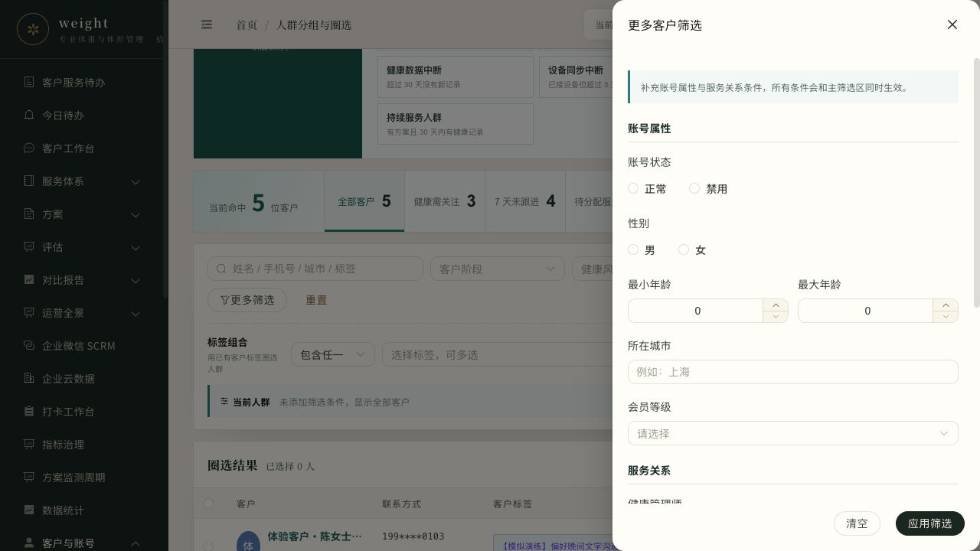Image resolution: width=980 pixels, height=551 pixels.
Task: Click 应用筛选 button
Action: 930,523
